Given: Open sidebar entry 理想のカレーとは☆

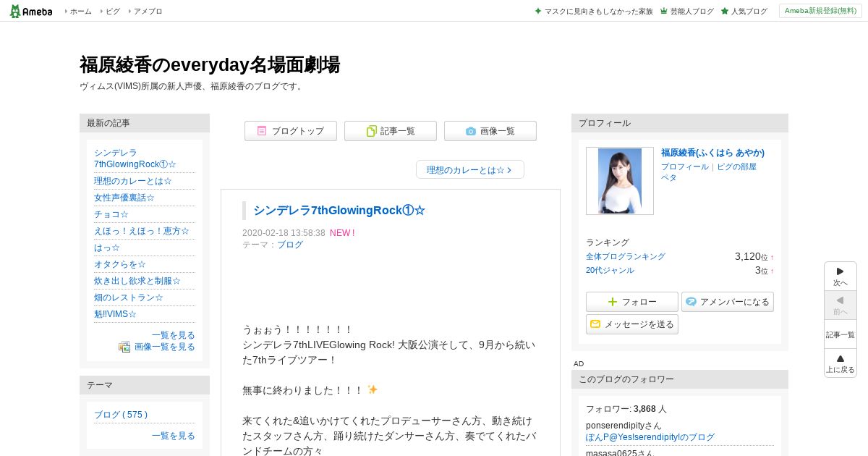Looking at the screenshot, I should point(133,181).
